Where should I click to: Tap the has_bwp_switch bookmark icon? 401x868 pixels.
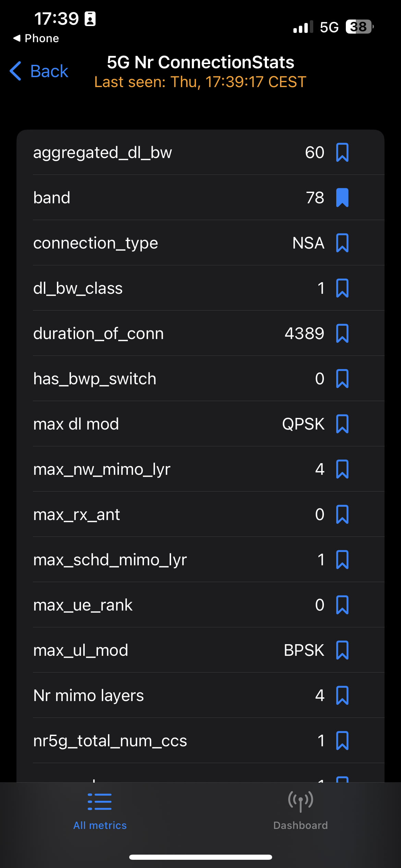342,378
